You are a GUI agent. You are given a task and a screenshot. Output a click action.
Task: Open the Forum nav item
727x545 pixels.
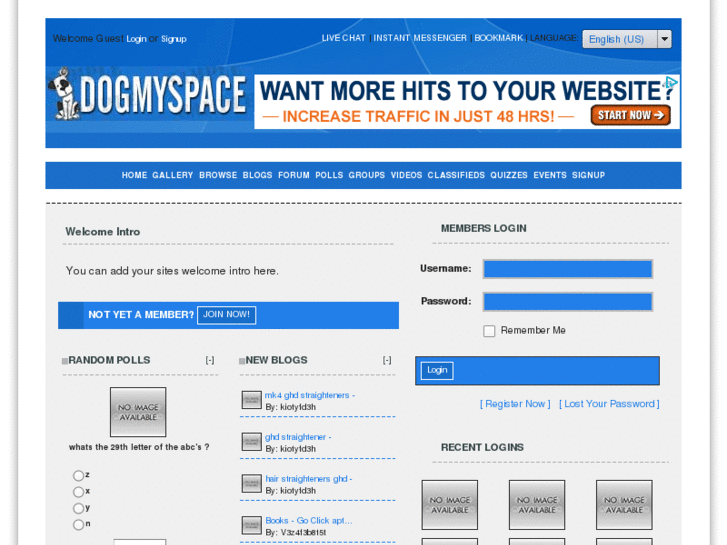(x=293, y=175)
